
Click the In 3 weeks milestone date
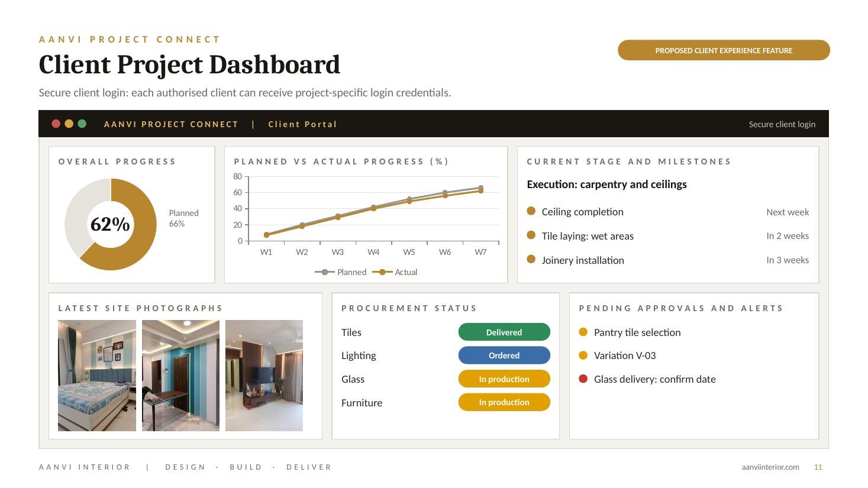[x=788, y=260]
